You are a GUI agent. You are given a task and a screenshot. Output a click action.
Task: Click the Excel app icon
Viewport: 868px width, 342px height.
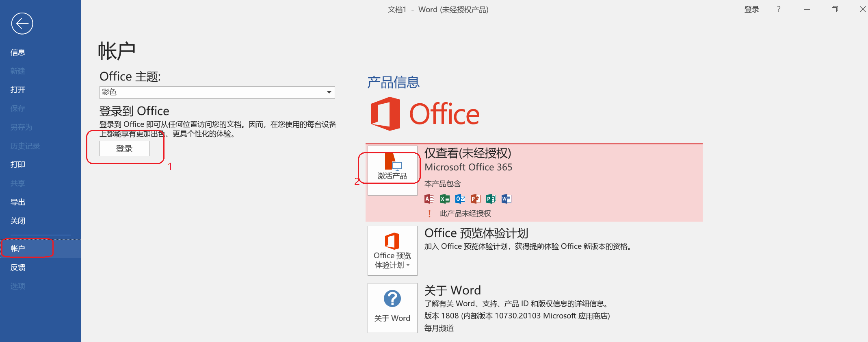click(x=445, y=199)
